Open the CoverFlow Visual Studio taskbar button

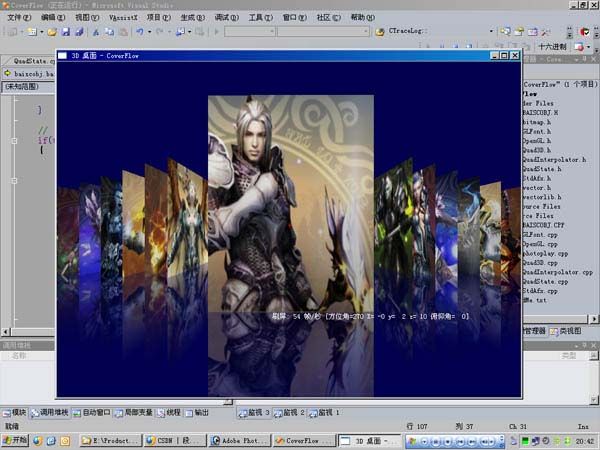[305, 441]
